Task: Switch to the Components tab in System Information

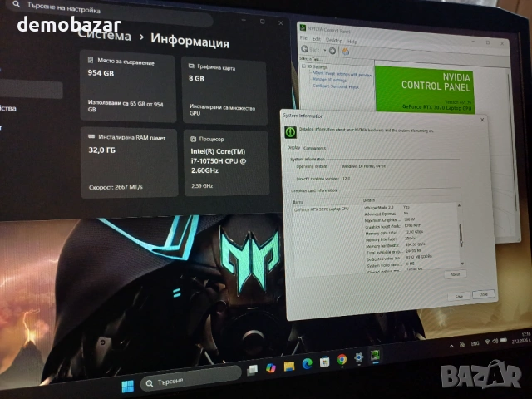Action: (x=314, y=148)
